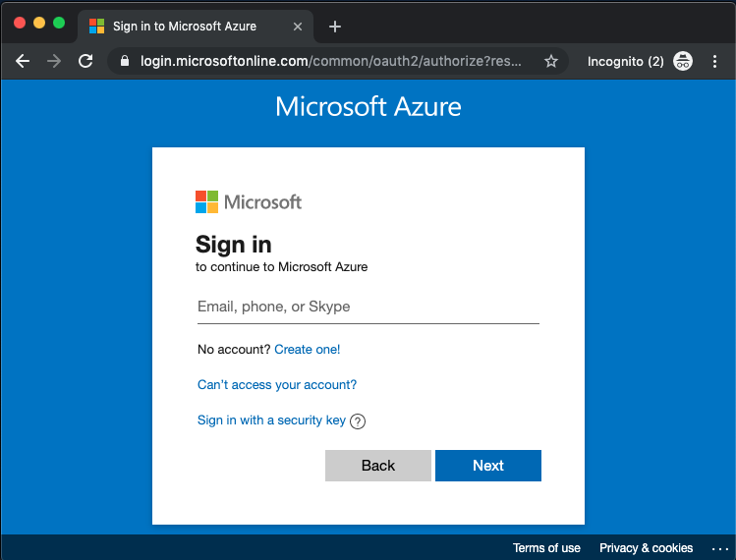Click the address bar URL text
The width and height of the screenshot is (736, 560).
pyautogui.click(x=331, y=61)
